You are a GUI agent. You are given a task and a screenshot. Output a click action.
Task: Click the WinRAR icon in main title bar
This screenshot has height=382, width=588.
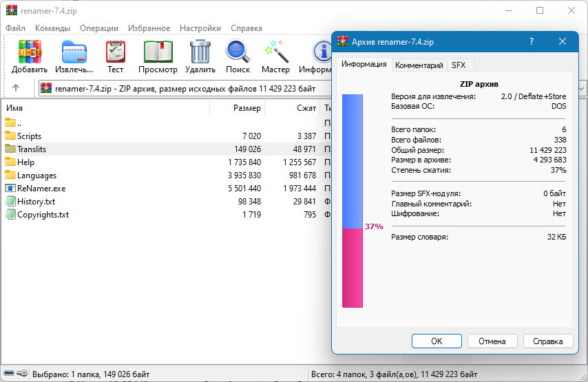[12, 10]
